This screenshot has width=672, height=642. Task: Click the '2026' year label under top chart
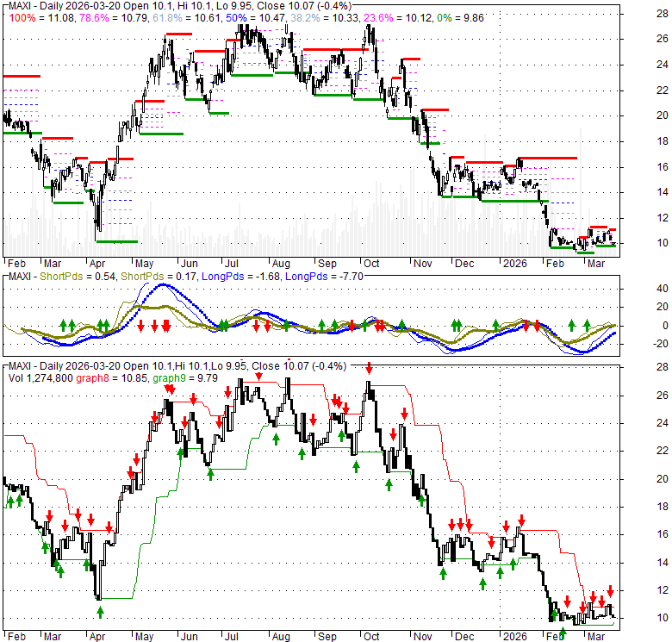514,264
